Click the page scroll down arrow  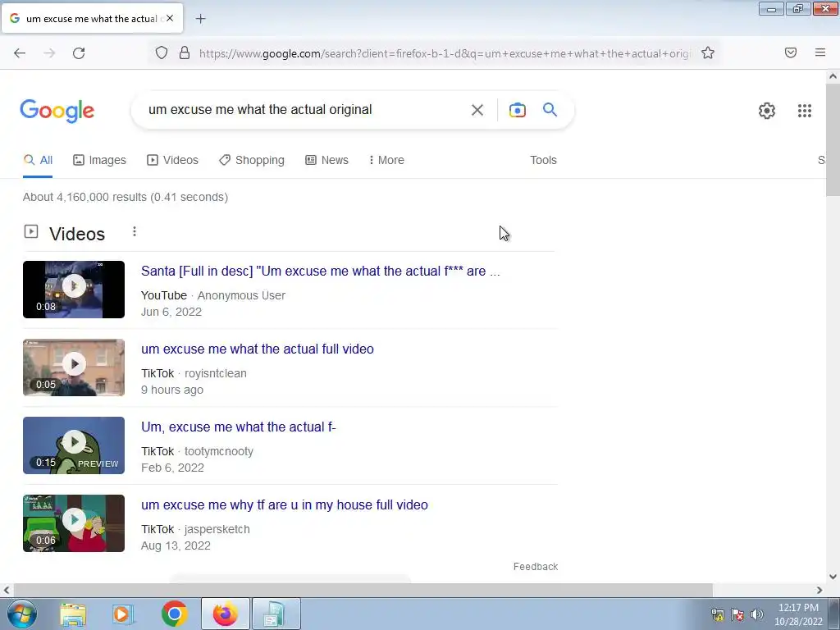click(x=833, y=577)
